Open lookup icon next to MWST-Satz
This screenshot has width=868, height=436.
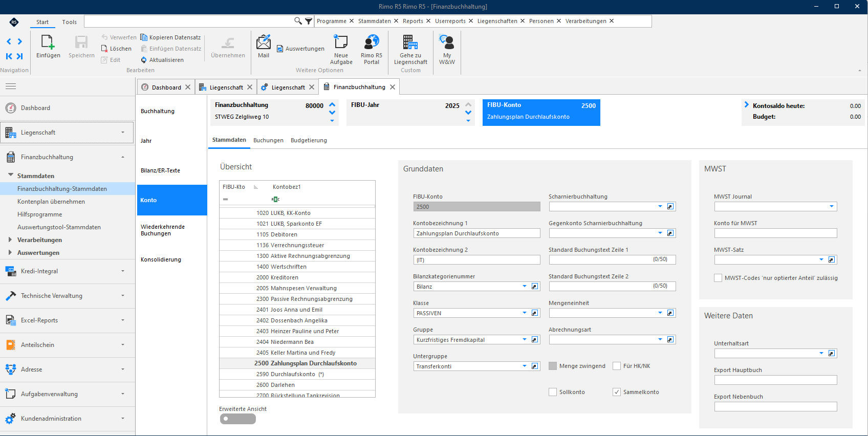pyautogui.click(x=832, y=260)
